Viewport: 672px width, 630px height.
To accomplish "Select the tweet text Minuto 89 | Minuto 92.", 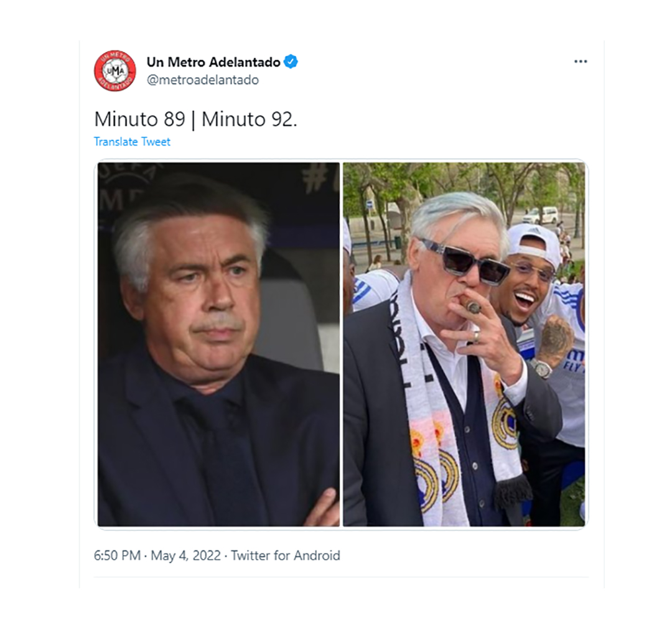I will click(195, 119).
